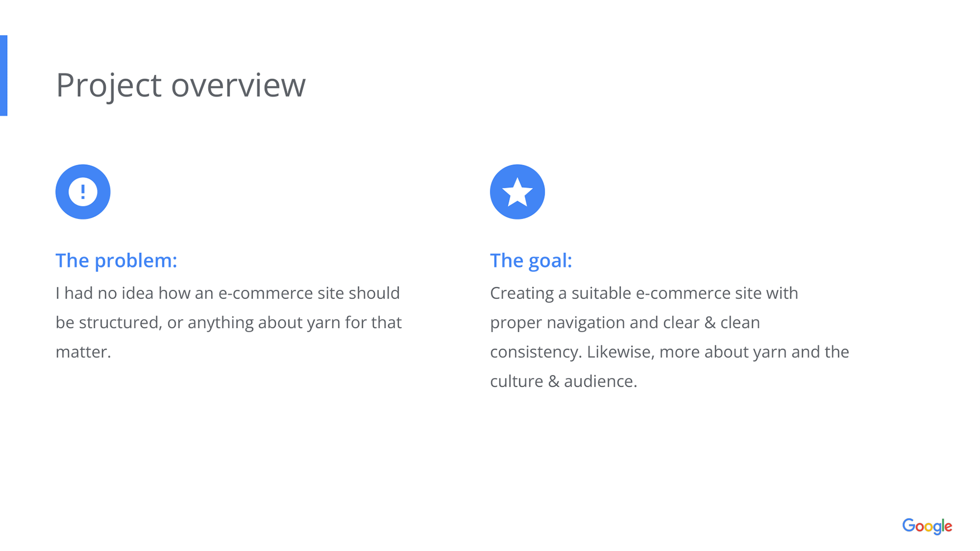Click the letter G of Google logo
Image resolution: width=980 pixels, height=551 pixels.
[x=909, y=525]
